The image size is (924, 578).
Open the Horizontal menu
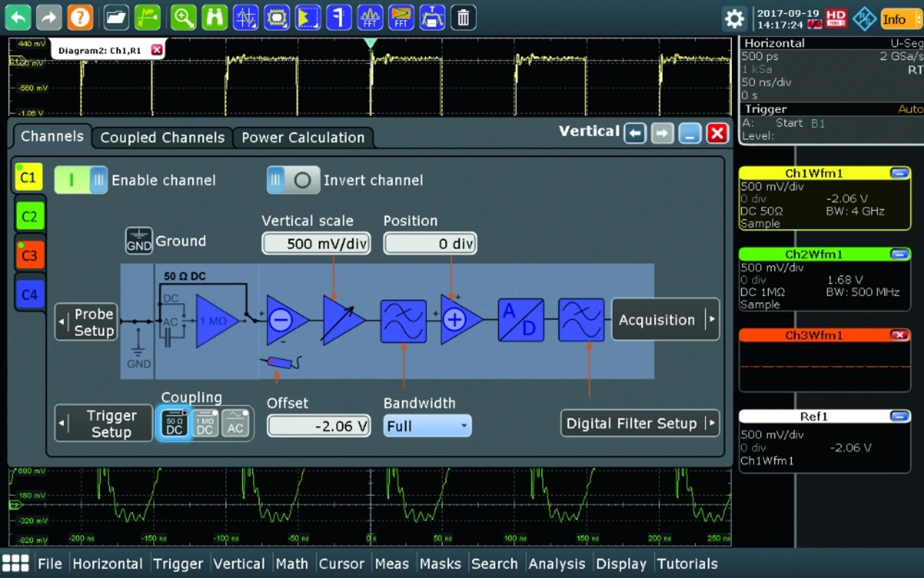point(108,564)
